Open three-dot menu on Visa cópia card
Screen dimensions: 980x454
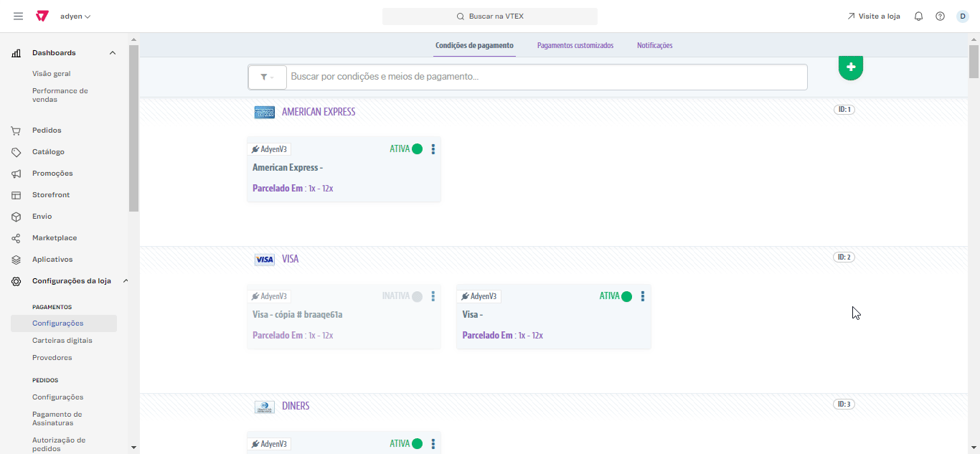433,296
